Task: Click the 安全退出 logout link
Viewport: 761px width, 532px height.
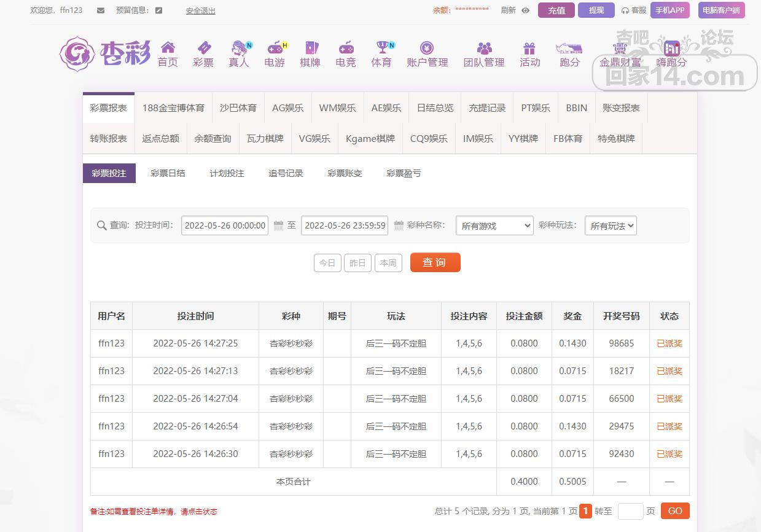Action: coord(201,11)
